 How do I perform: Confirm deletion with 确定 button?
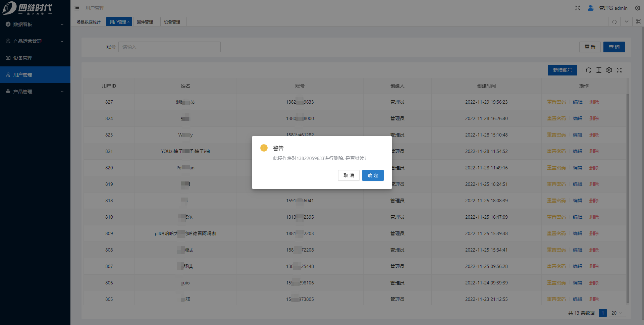coord(373,175)
